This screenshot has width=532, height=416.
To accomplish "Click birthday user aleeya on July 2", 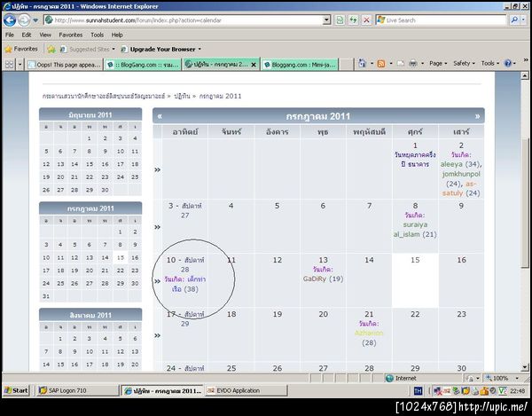I will 451,164.
